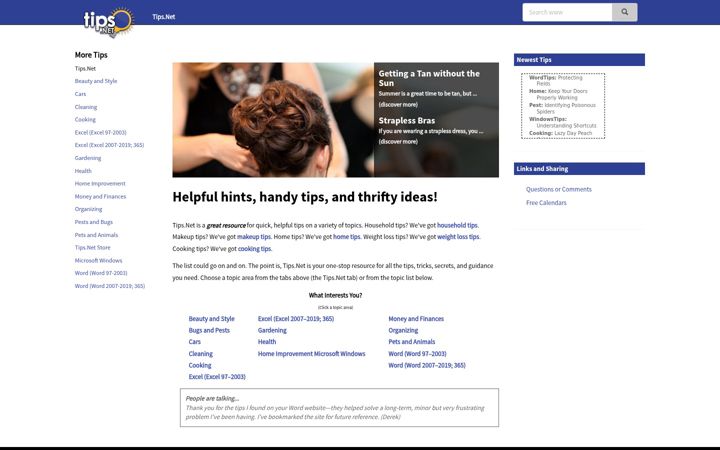720x450 pixels.
Task: Open Word (Word 2007-2019; 365) in the sidebar
Action: coord(110,286)
